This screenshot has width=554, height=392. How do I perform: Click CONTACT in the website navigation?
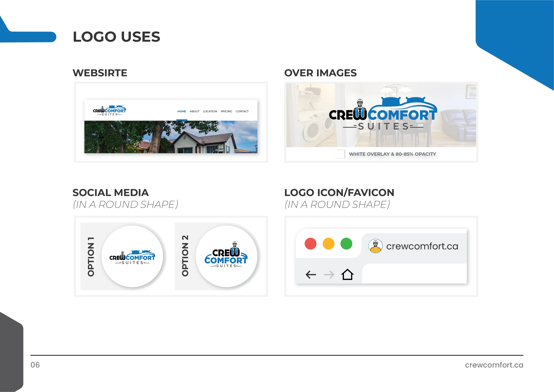click(x=242, y=112)
